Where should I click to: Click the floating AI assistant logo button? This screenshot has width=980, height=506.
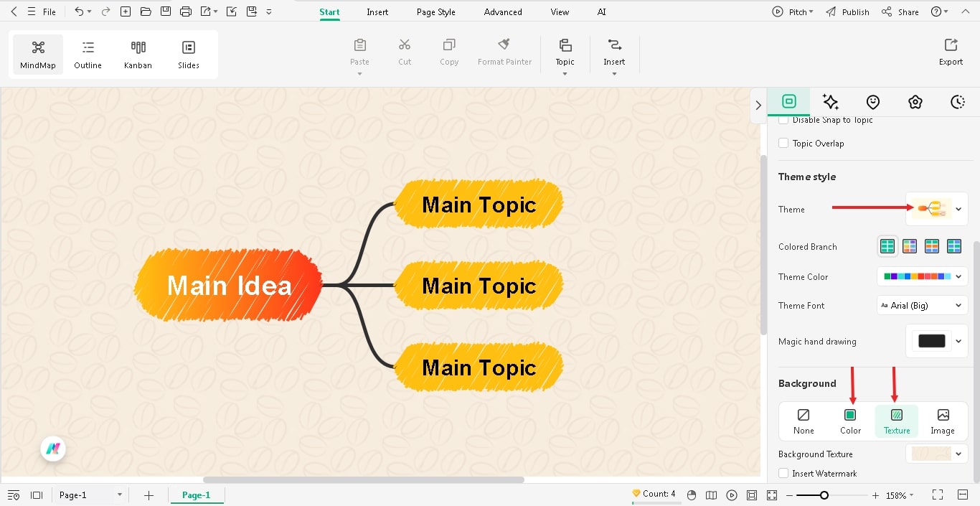point(53,449)
